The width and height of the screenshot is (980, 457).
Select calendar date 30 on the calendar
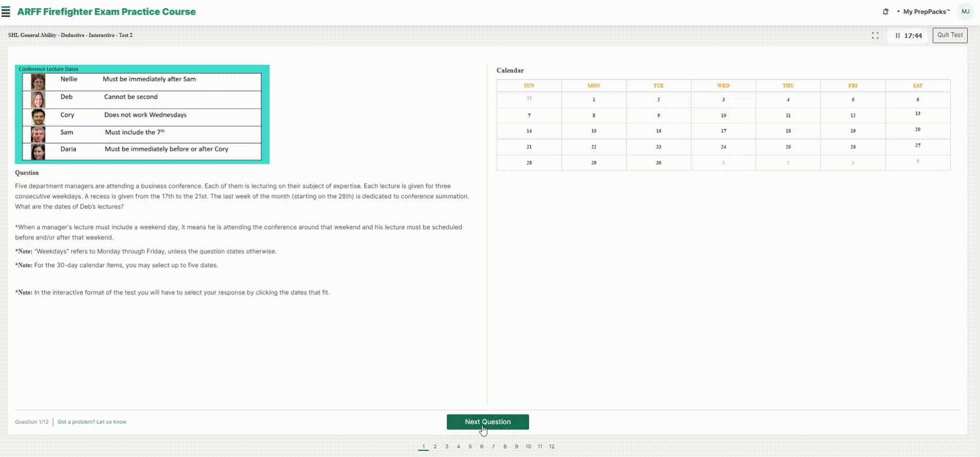pos(659,163)
